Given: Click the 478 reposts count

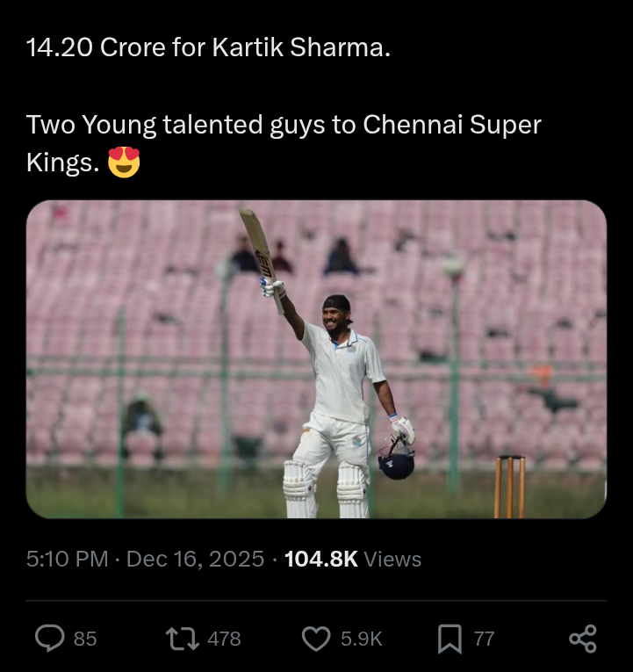Looking at the screenshot, I should pos(224,639).
